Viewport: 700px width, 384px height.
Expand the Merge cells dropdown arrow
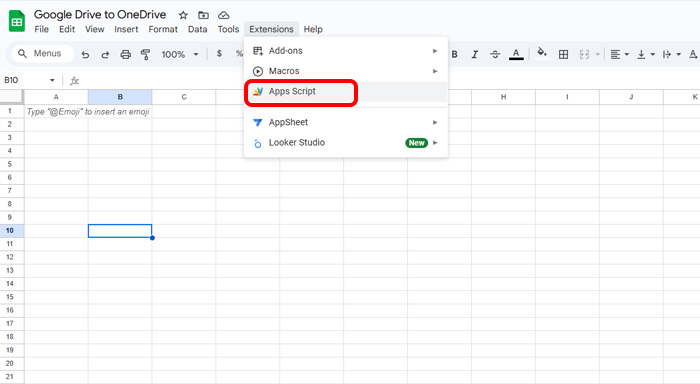(x=597, y=54)
